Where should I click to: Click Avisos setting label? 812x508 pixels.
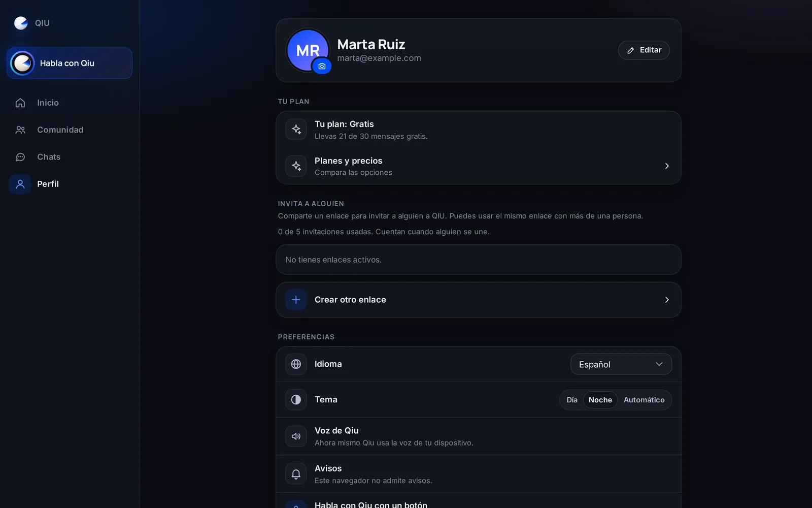pyautogui.click(x=328, y=468)
